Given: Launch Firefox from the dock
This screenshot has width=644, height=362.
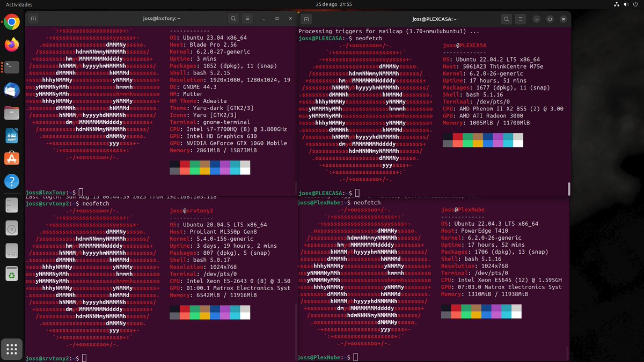Looking at the screenshot, I should (12, 45).
